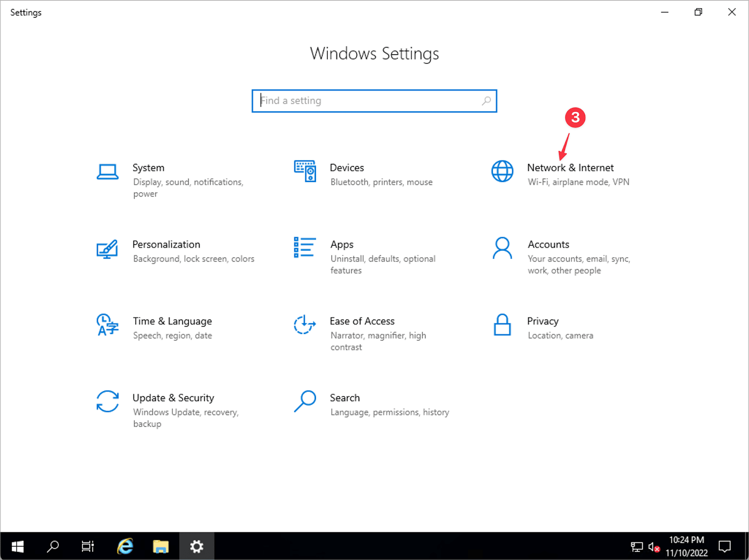This screenshot has width=749, height=560.
Task: Click the search glass inside the Find a setting box
Action: [486, 101]
